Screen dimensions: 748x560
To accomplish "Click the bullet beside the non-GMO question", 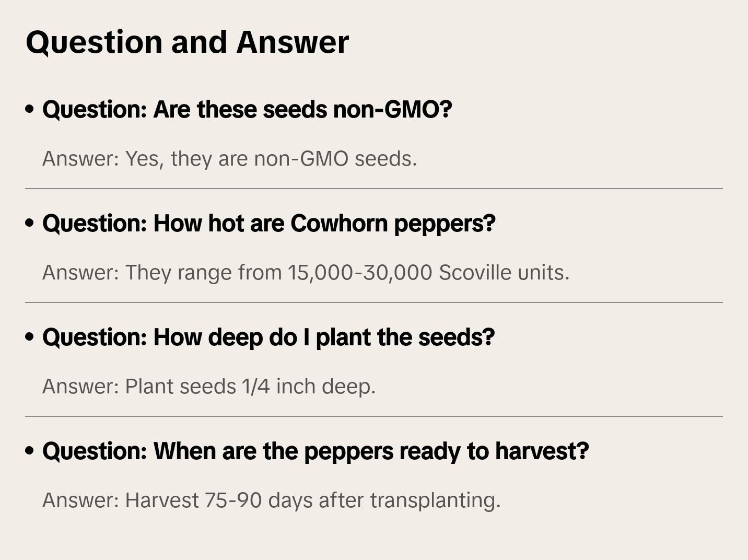I will [30, 110].
